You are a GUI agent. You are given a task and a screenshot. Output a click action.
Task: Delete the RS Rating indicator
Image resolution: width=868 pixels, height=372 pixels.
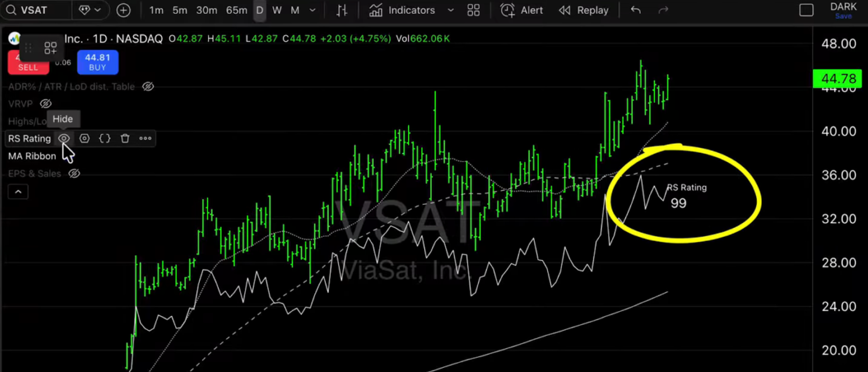coord(125,138)
